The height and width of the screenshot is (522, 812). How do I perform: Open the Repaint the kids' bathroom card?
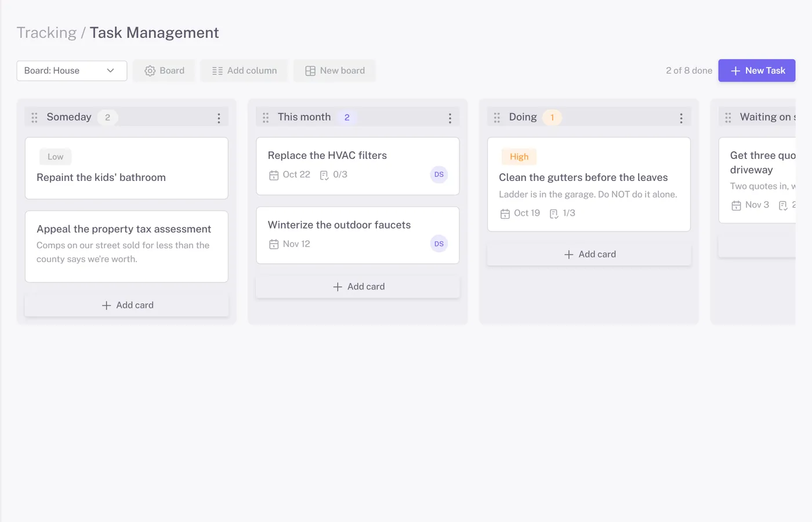point(126,168)
